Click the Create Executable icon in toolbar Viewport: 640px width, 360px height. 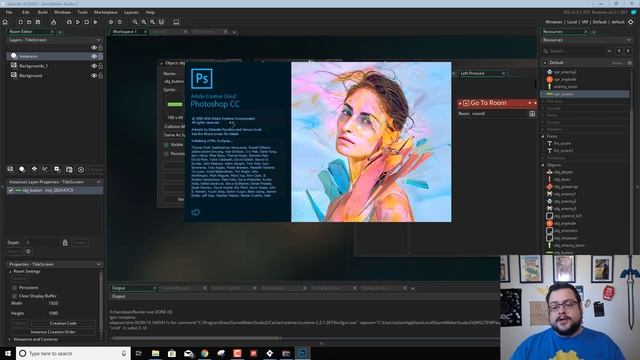coord(53,22)
